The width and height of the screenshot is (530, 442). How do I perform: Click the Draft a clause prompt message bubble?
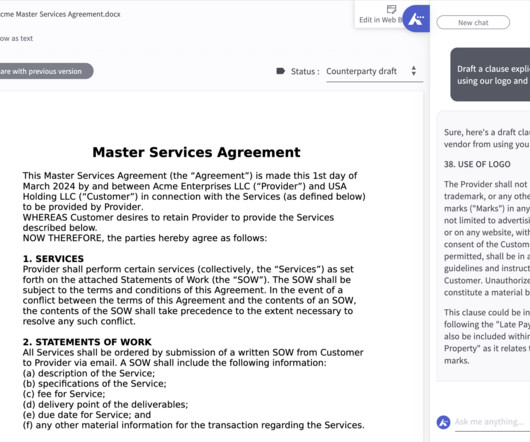pos(490,74)
